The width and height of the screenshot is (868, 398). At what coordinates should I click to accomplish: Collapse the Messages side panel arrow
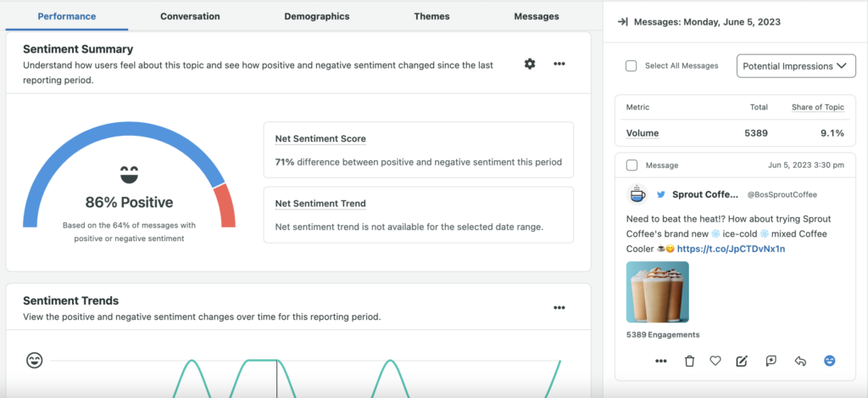tap(622, 22)
